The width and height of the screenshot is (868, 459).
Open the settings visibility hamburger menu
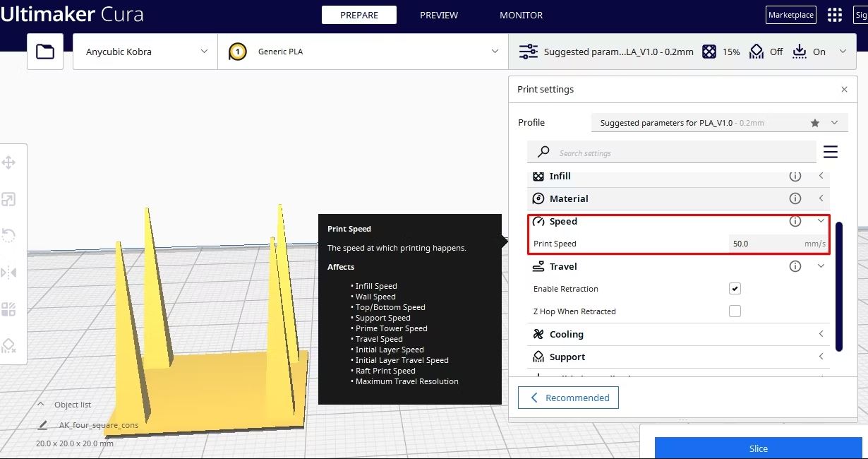(831, 152)
